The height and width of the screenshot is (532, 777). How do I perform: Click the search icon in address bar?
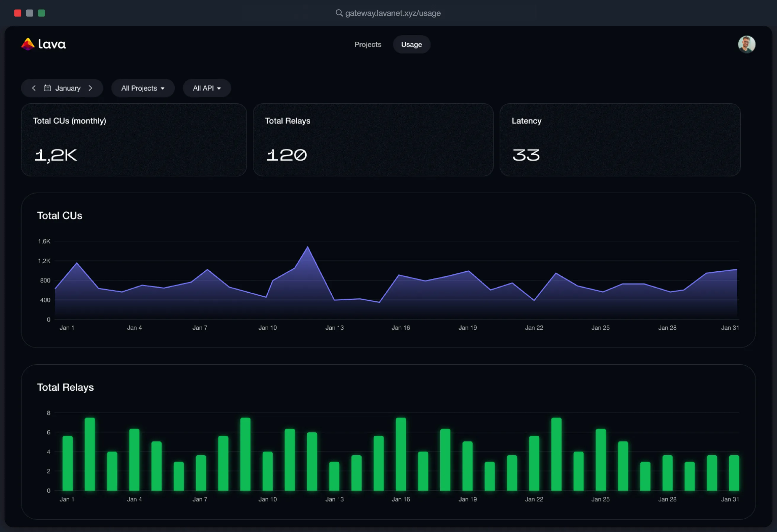(x=339, y=13)
